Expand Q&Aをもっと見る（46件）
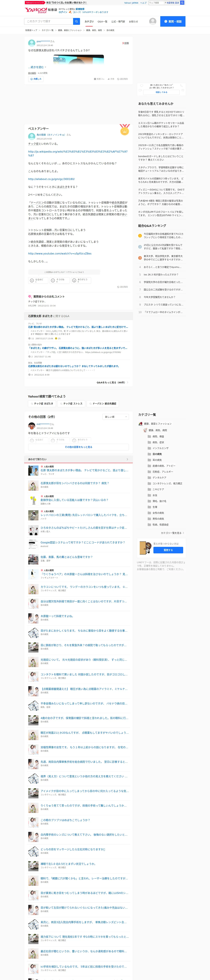The width and height of the screenshot is (210, 980). (x=112, y=382)
